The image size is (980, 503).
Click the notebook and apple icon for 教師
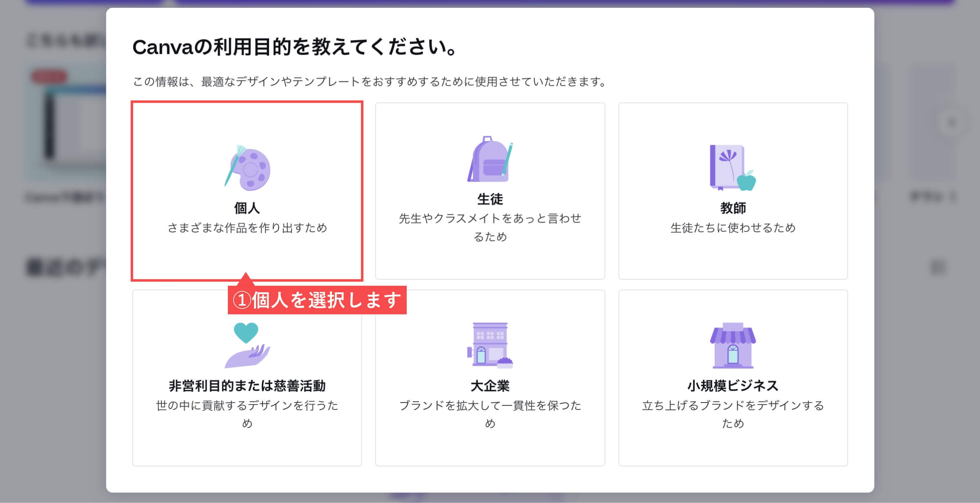[x=733, y=167]
